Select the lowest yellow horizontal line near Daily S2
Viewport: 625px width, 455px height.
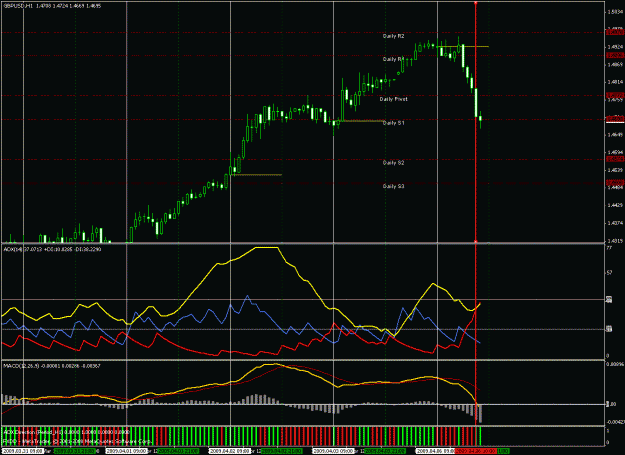click(257, 175)
